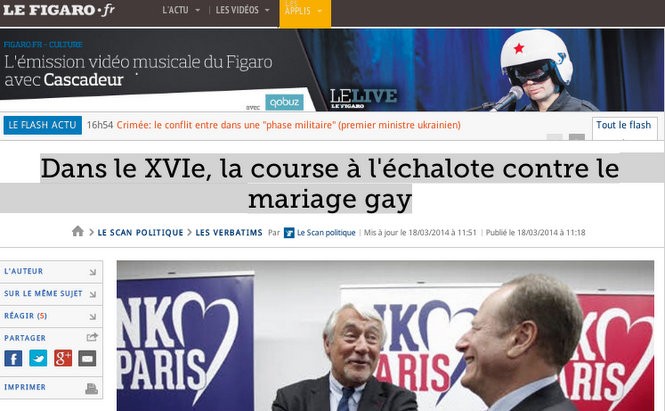The height and width of the screenshot is (411, 665).
Task: Click the Le Live Cascadeur banner
Action: pyautogui.click(x=332, y=70)
